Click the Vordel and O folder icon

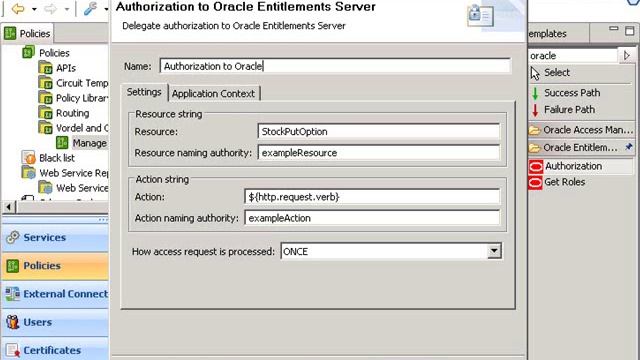(x=45, y=128)
